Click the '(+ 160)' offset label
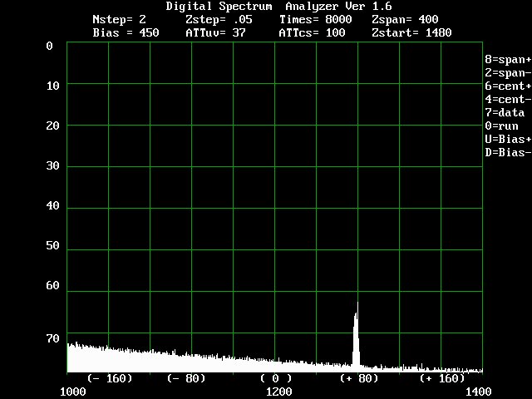 tap(442, 378)
